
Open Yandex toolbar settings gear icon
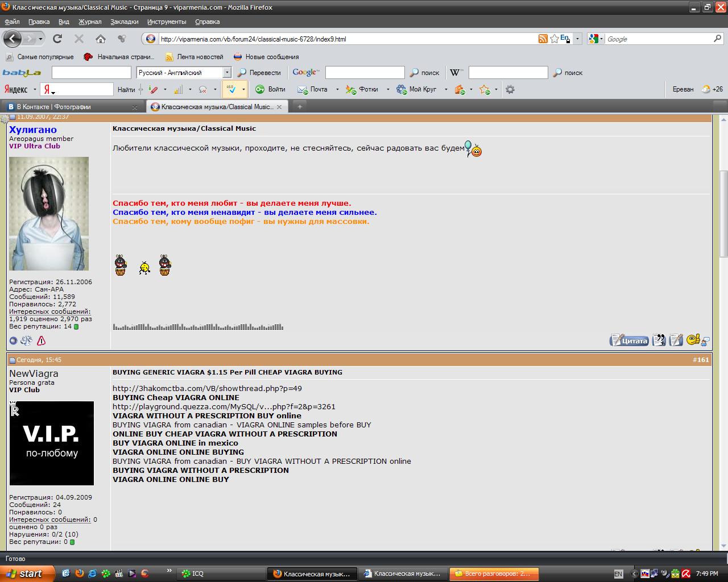coord(510,89)
